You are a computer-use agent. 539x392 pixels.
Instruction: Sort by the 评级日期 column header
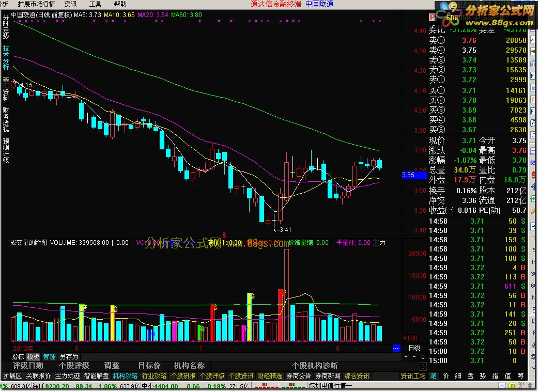28,366
